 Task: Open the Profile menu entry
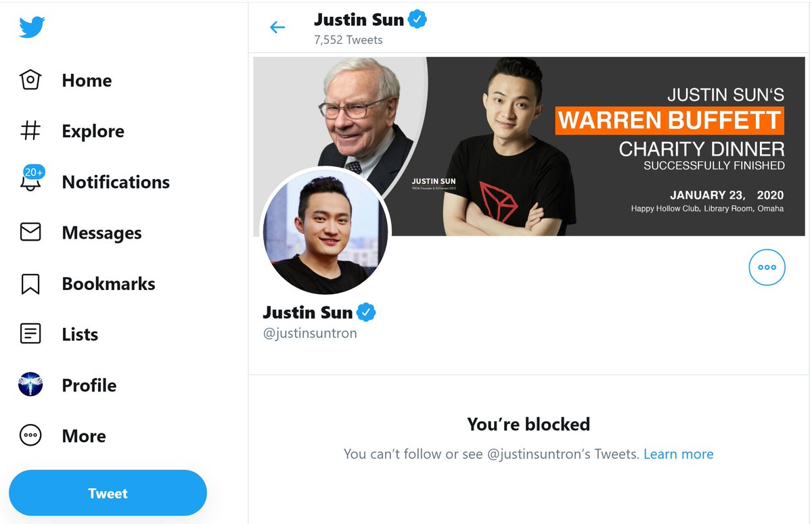pos(89,385)
